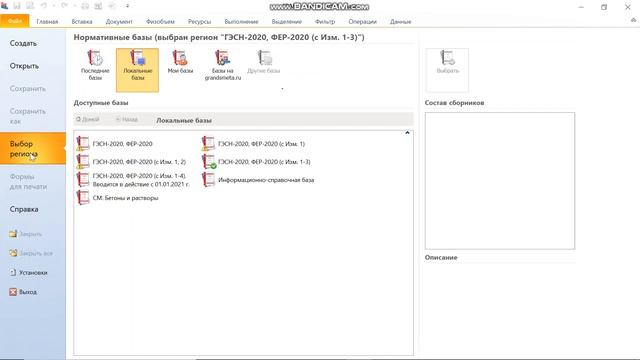Select base ГЭСН-2020, ФЕР-2020 (с Изм. 1-4)
The image size is (640, 360).
(x=133, y=180)
